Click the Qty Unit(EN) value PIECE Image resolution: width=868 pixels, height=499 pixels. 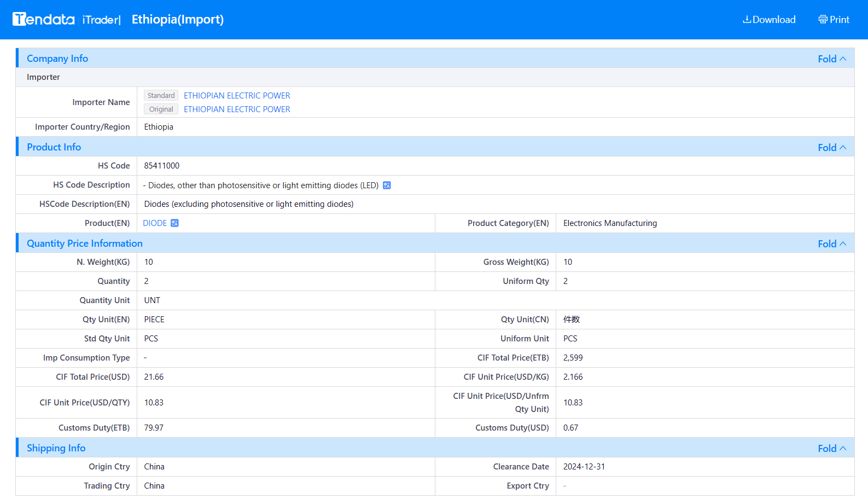coord(154,320)
